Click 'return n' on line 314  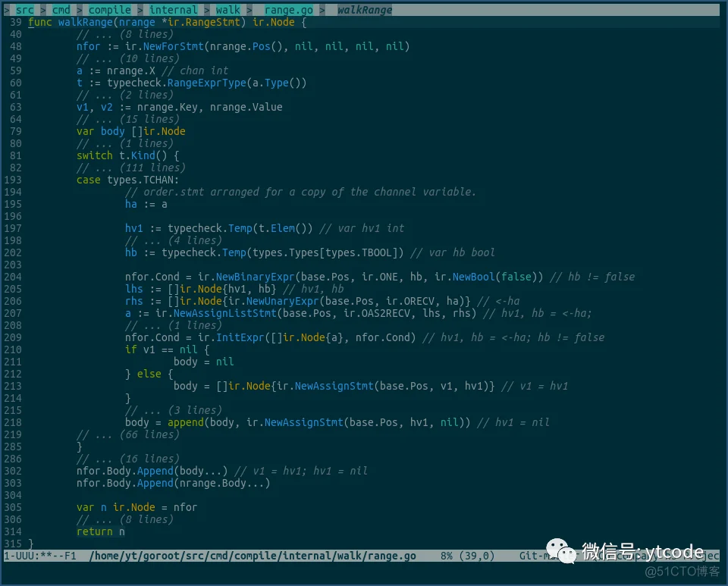pyautogui.click(x=101, y=531)
